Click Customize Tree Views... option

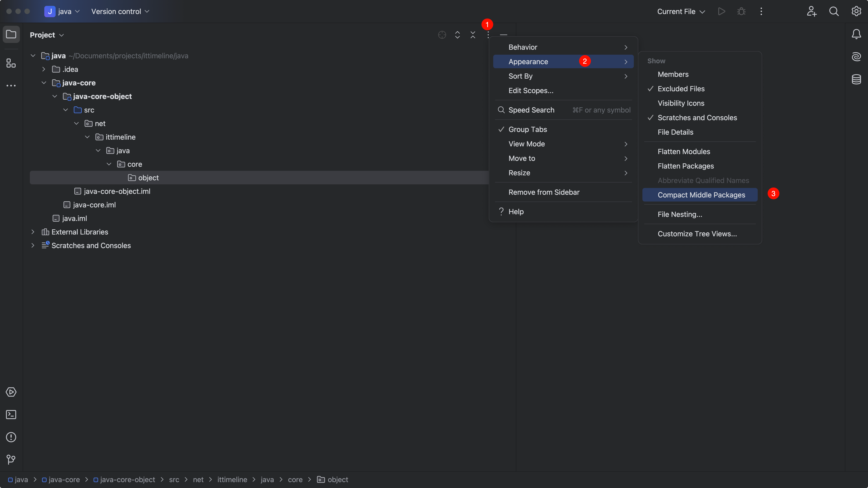[697, 234]
